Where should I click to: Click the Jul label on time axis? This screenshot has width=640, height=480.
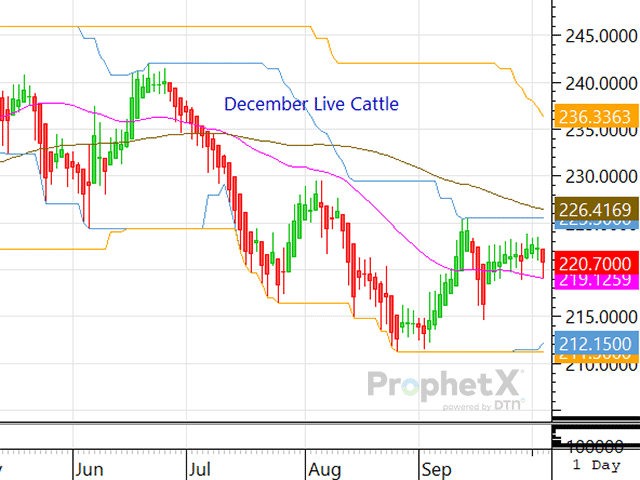click(200, 469)
